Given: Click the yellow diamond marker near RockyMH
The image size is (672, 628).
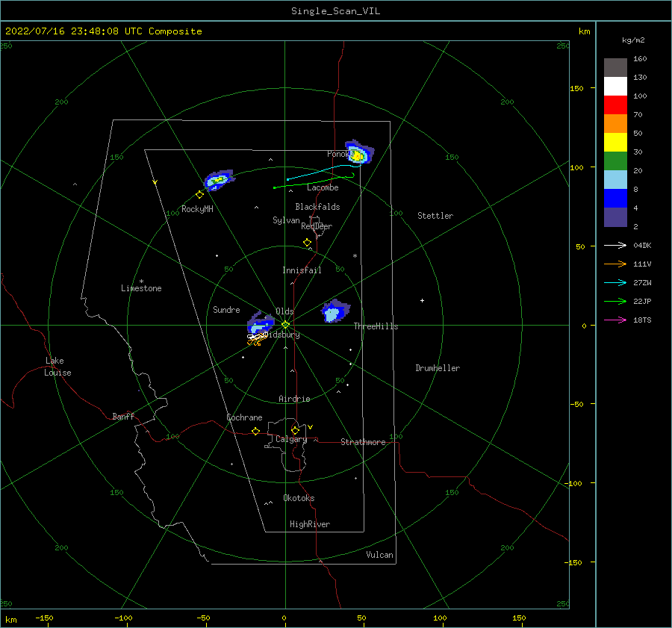Looking at the screenshot, I should tap(199, 195).
